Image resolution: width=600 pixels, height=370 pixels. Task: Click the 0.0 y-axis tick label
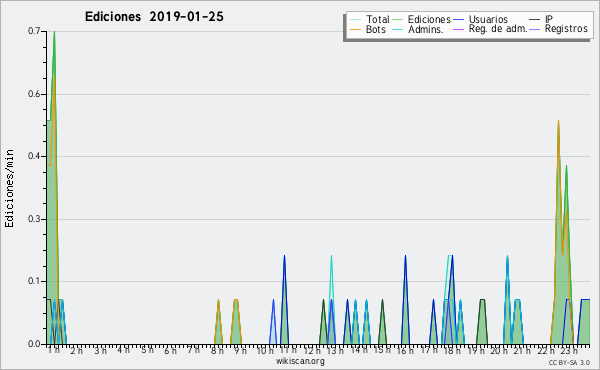point(34,344)
